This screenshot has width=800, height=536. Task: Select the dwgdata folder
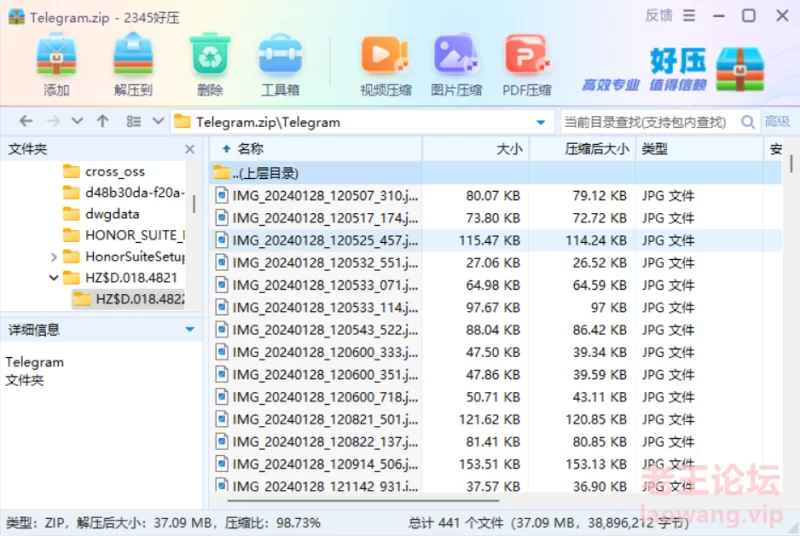(x=101, y=214)
